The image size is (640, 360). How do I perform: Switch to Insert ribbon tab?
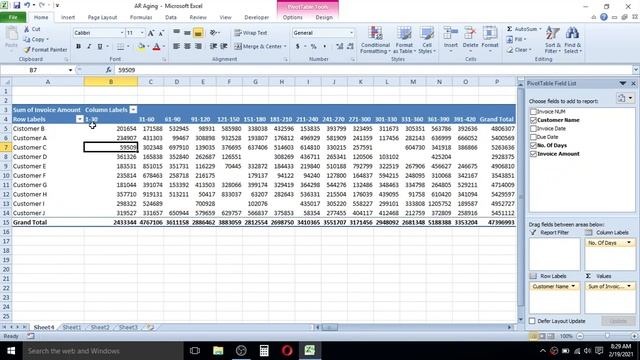coord(68,18)
